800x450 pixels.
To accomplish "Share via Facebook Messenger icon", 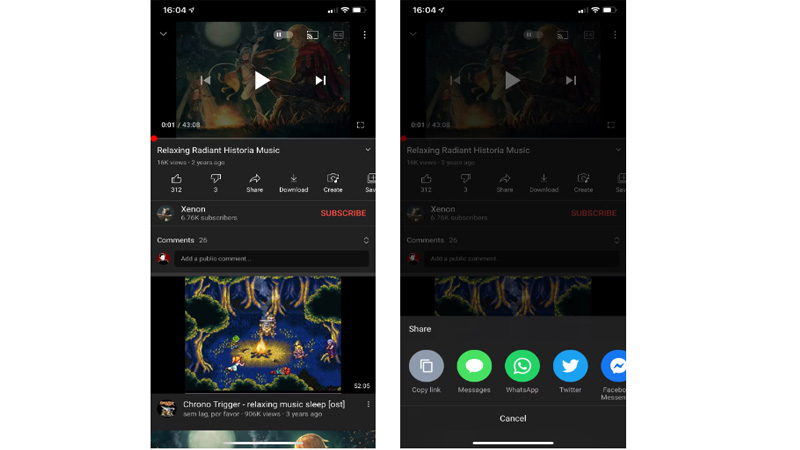I will (x=615, y=366).
